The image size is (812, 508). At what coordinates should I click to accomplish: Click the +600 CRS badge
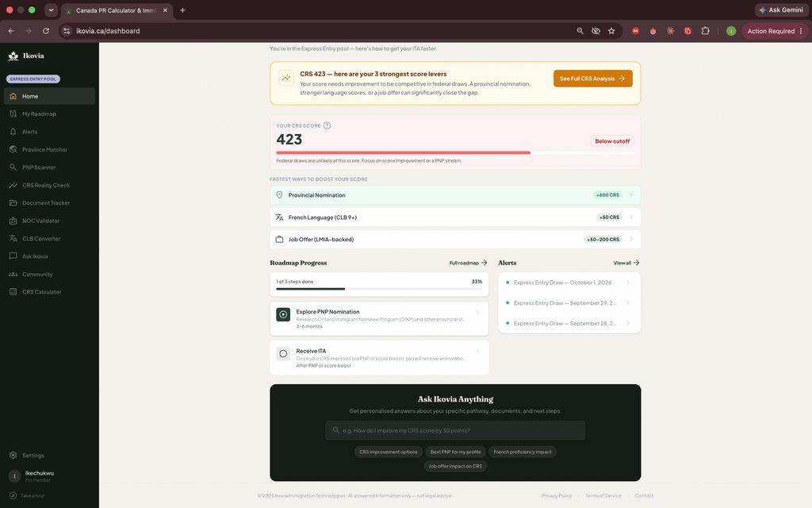[607, 195]
